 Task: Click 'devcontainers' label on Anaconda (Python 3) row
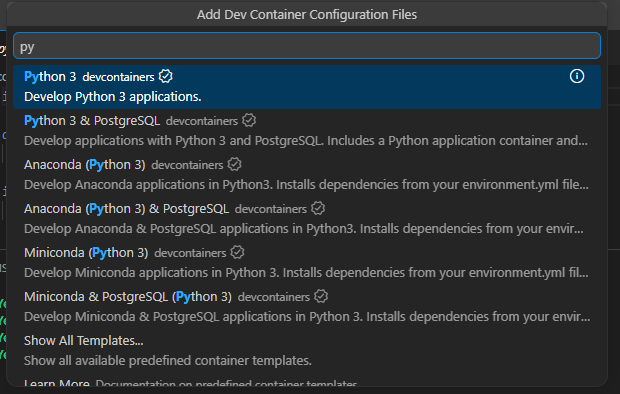[x=187, y=165]
